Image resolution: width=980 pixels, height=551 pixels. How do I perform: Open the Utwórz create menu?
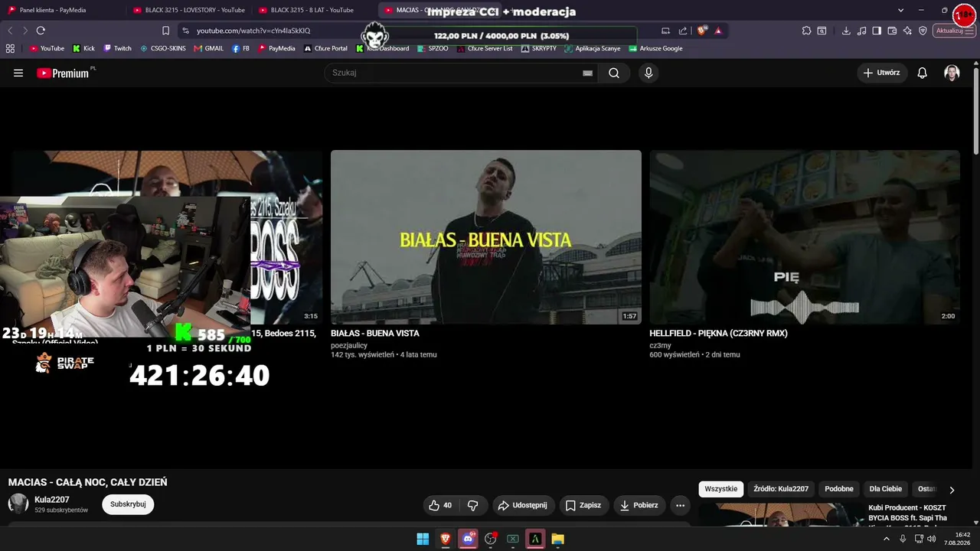pyautogui.click(x=882, y=73)
